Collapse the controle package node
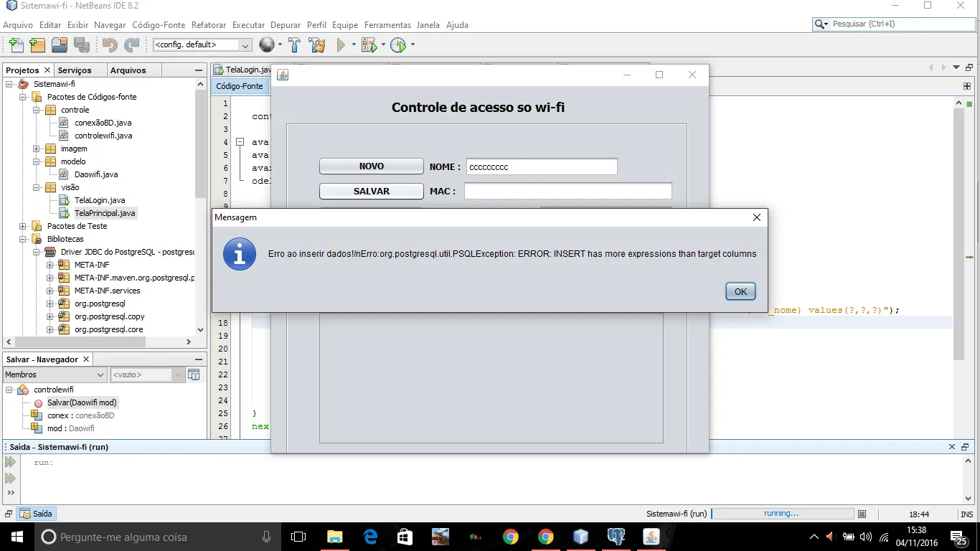This screenshot has height=551, width=980. pos(37,110)
